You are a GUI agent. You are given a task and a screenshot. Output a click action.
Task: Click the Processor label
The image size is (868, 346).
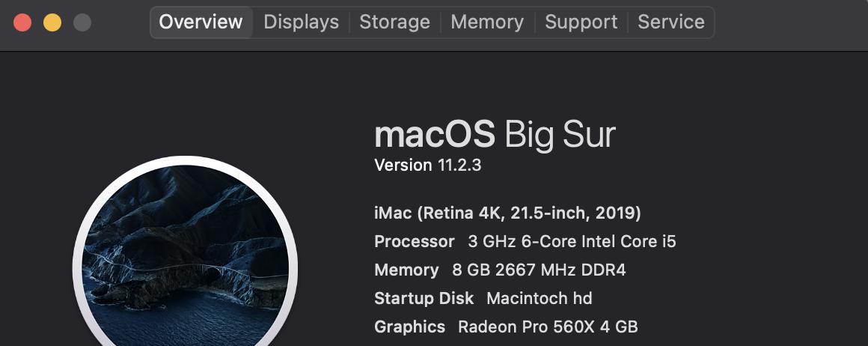414,242
